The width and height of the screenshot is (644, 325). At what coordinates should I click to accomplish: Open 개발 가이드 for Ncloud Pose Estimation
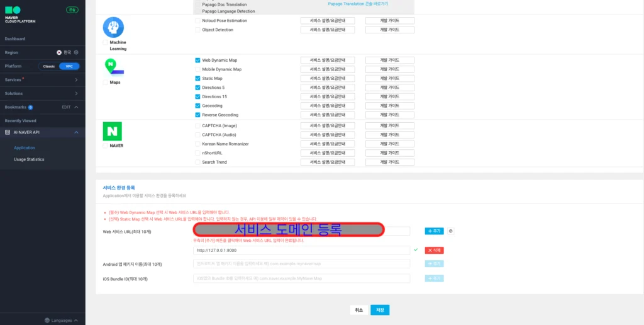(x=390, y=21)
